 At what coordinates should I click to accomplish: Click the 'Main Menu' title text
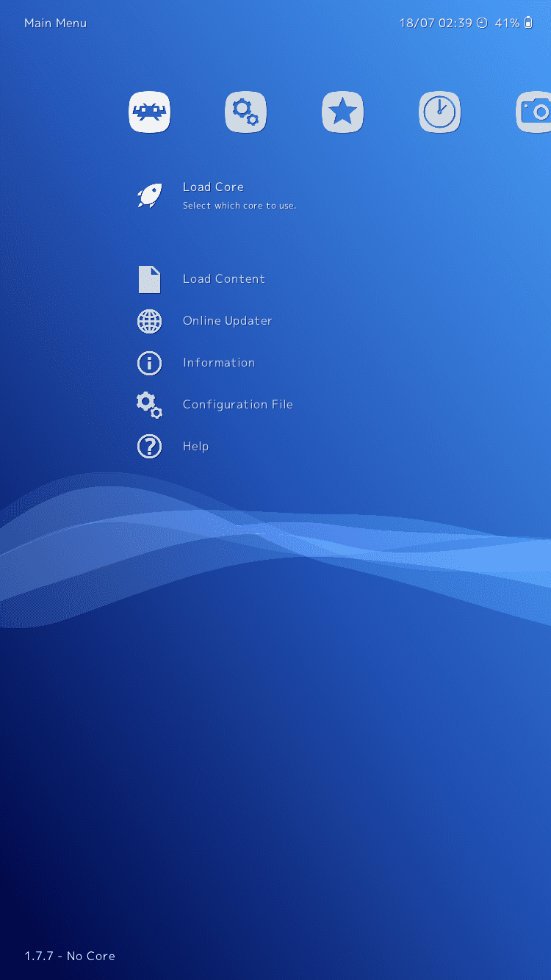click(55, 23)
